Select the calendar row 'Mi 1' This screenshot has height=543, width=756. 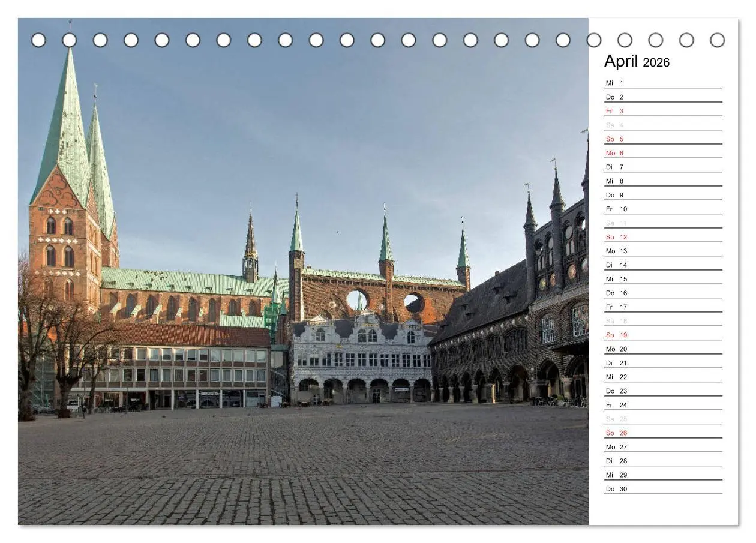(x=663, y=83)
